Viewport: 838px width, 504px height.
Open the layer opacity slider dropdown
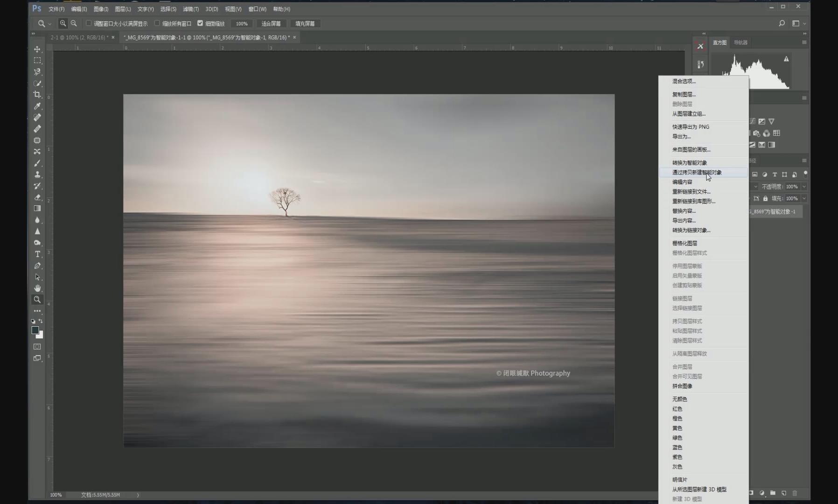[x=804, y=187]
